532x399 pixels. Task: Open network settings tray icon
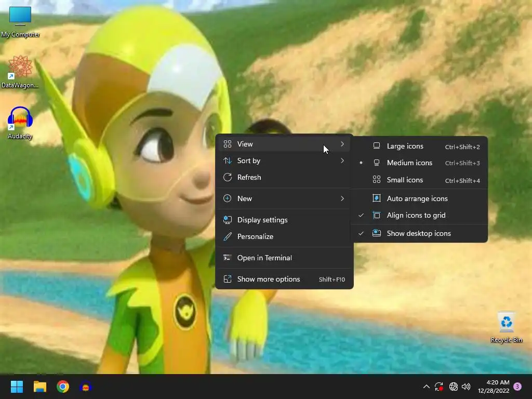coord(453,387)
